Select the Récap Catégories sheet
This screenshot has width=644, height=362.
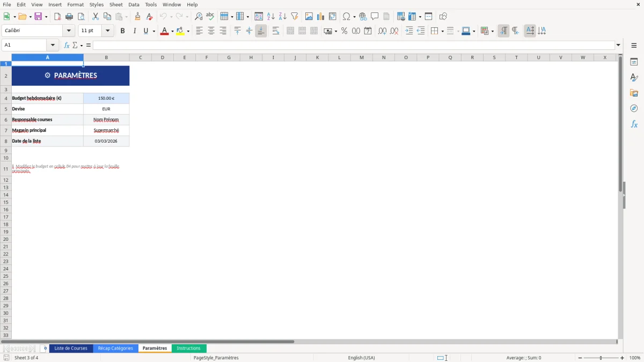pos(116,348)
